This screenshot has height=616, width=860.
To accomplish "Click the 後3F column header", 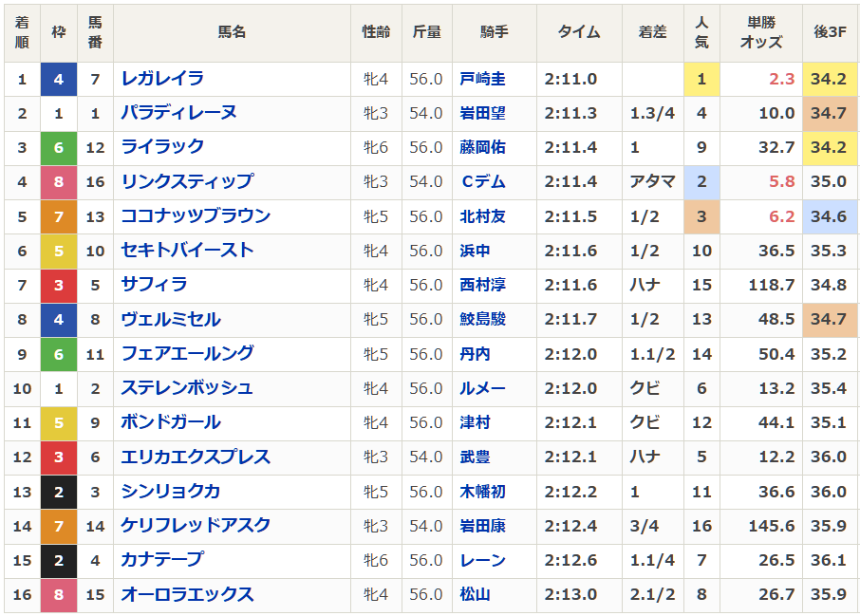I will click(829, 31).
